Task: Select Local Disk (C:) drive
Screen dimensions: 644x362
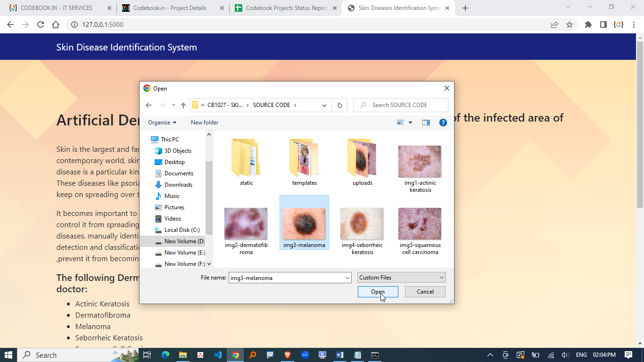Action: (177, 230)
